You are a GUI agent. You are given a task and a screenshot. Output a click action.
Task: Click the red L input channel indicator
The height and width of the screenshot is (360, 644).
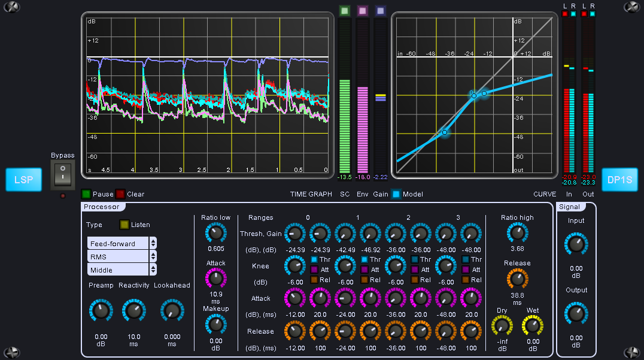pyautogui.click(x=566, y=13)
